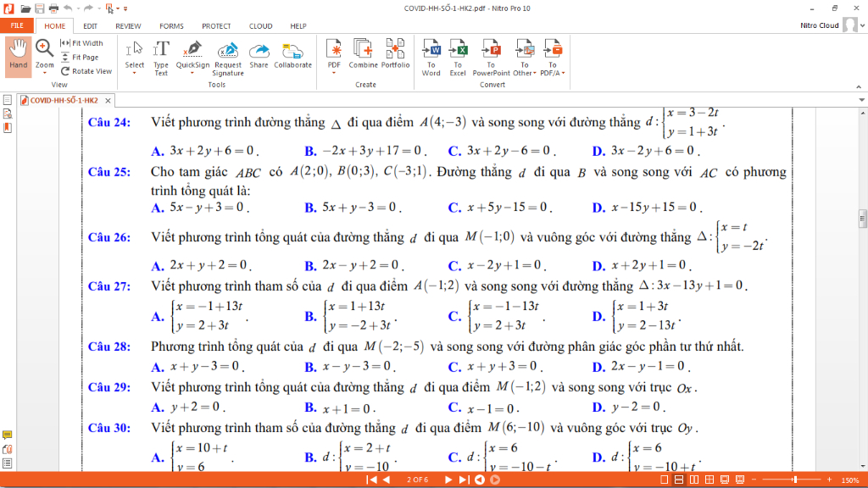The image size is (868, 488).
Task: Click Fit Width view option
Action: click(x=81, y=43)
